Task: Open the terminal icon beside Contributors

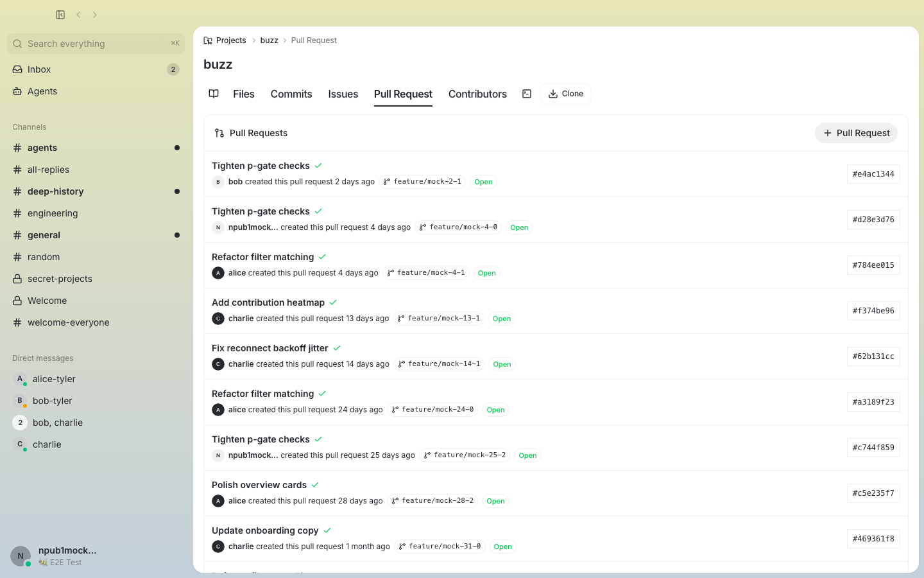Action: (x=527, y=94)
